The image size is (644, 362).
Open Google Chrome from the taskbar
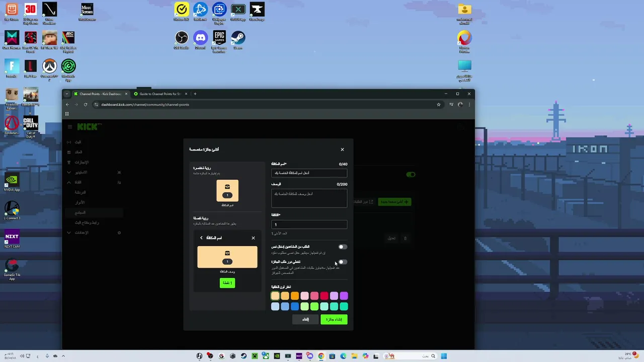321,356
